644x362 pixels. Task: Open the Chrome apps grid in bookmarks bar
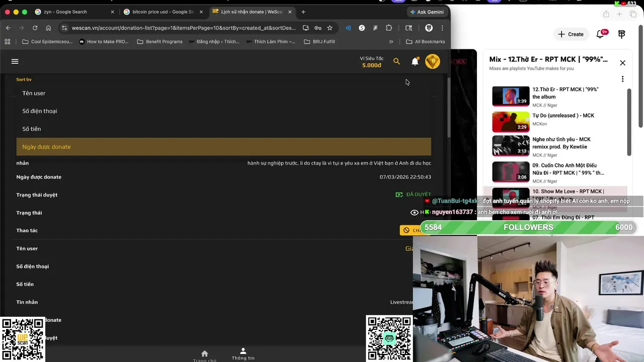coord(7,42)
